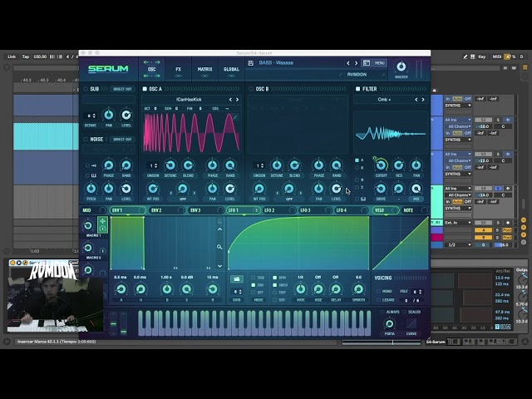Open the preset browser icon beside MENU
Screen dimensions: 532x399
(x=367, y=63)
